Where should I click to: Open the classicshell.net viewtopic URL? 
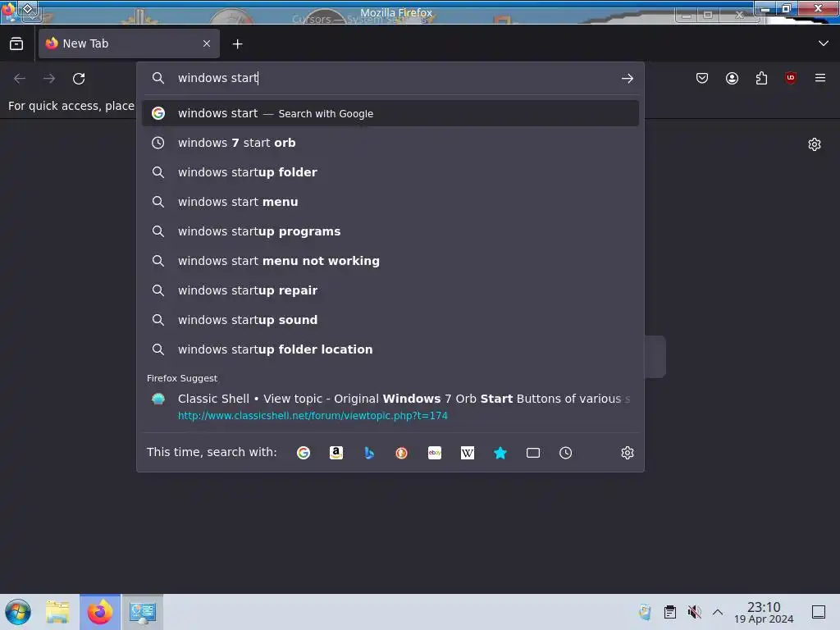click(x=313, y=416)
